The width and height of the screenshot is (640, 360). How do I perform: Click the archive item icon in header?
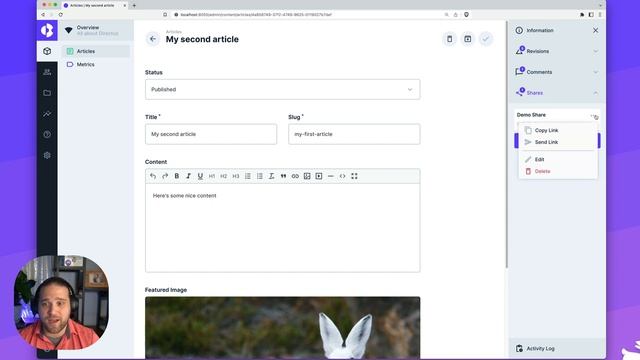tap(467, 39)
